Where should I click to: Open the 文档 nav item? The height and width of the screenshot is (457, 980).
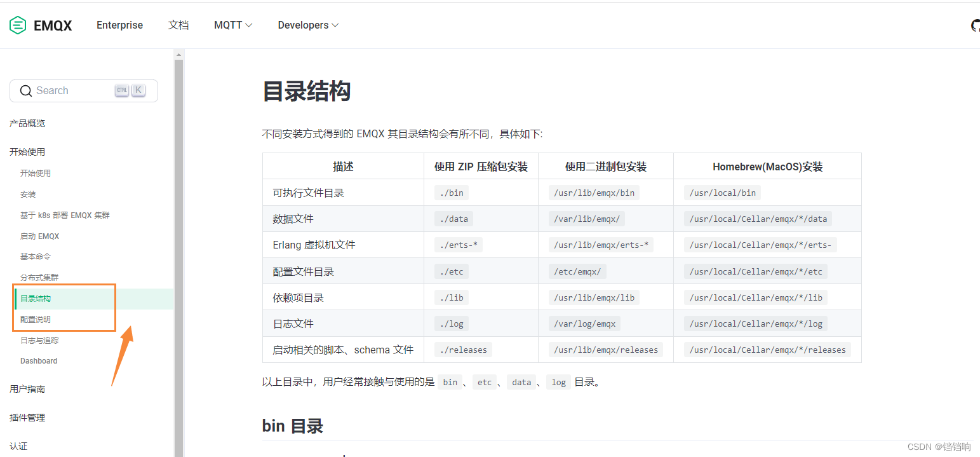click(x=178, y=25)
